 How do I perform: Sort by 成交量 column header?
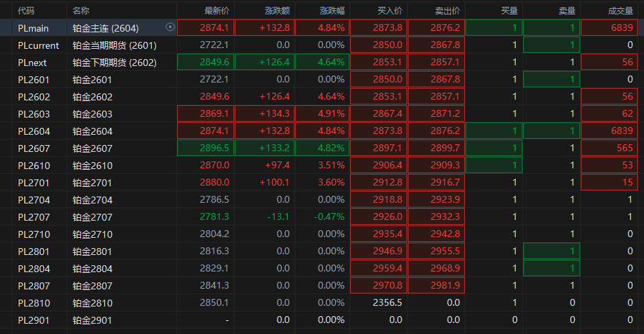click(620, 10)
